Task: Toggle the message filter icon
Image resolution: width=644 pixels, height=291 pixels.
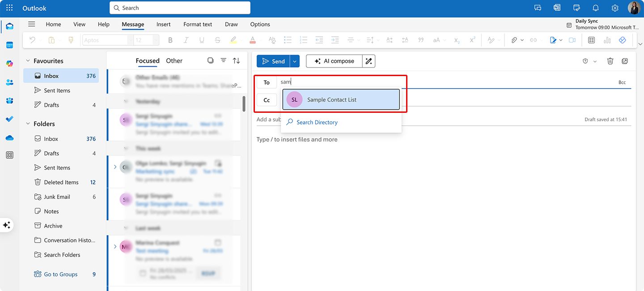Action: coord(223,60)
